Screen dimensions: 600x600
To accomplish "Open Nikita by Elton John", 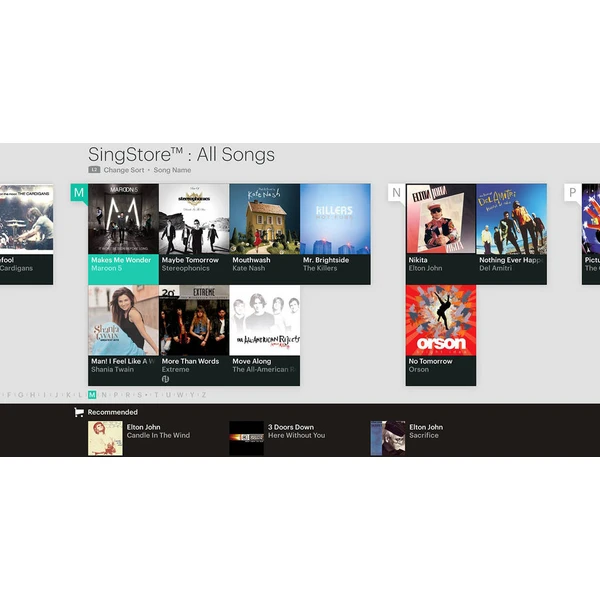I will click(x=441, y=234).
